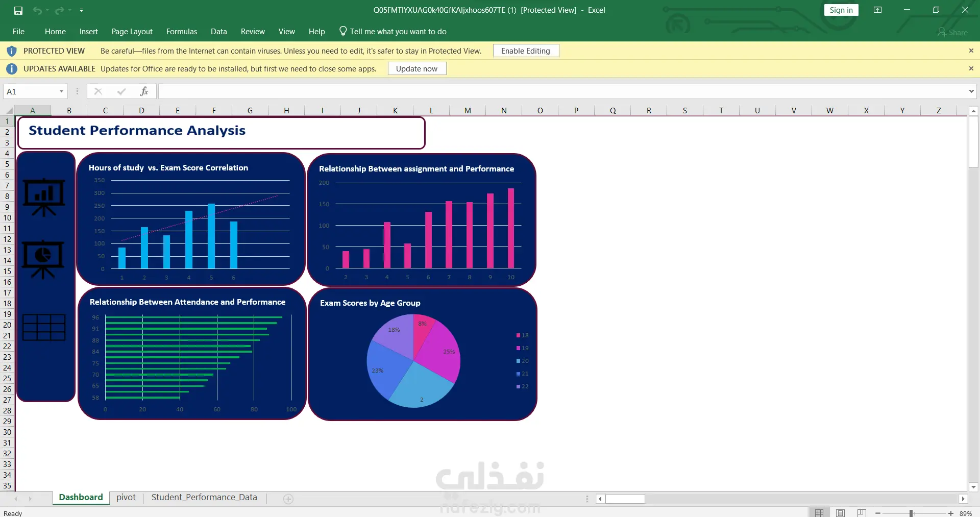Image resolution: width=980 pixels, height=517 pixels.
Task: Click the bar chart presentation board icon
Action: 44,198
